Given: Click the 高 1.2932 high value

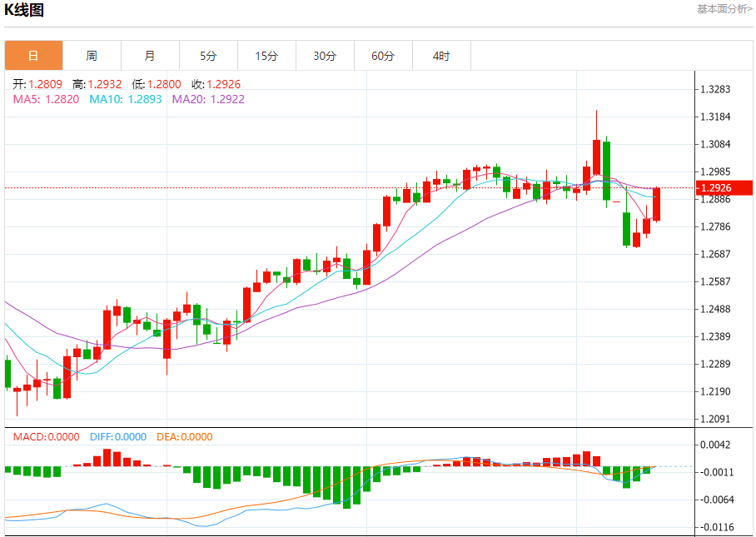Looking at the screenshot, I should [x=97, y=84].
